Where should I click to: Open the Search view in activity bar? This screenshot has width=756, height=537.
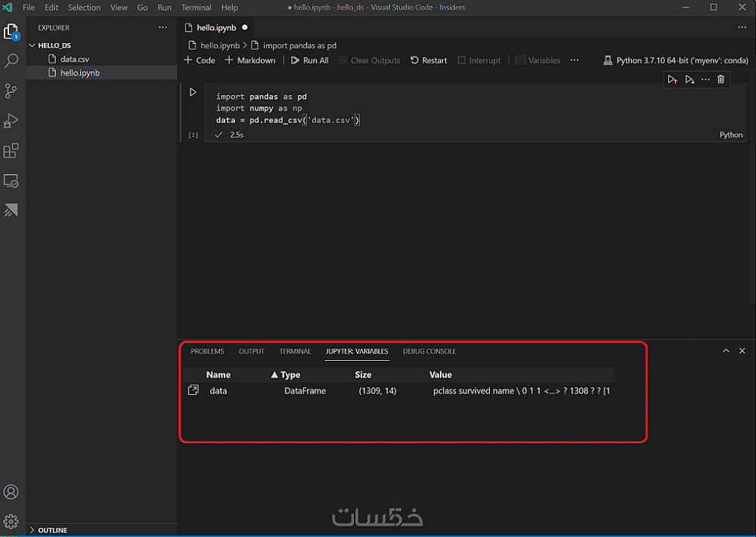point(11,61)
